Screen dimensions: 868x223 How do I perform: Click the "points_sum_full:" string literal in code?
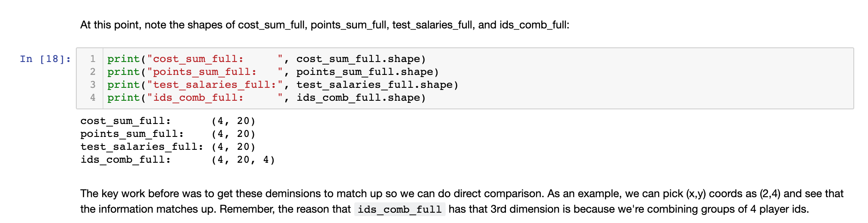point(215,72)
